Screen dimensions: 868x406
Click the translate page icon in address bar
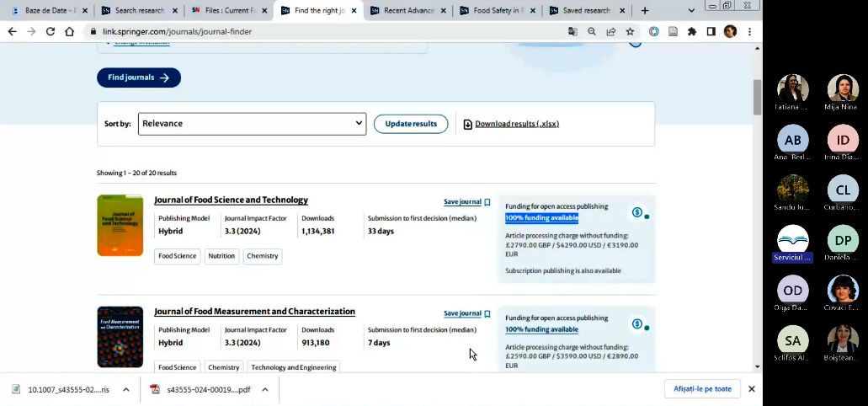tap(572, 31)
